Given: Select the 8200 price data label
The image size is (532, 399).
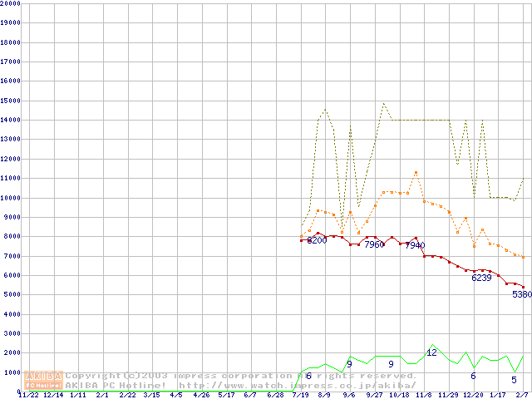Looking at the screenshot, I should pyautogui.click(x=317, y=240).
